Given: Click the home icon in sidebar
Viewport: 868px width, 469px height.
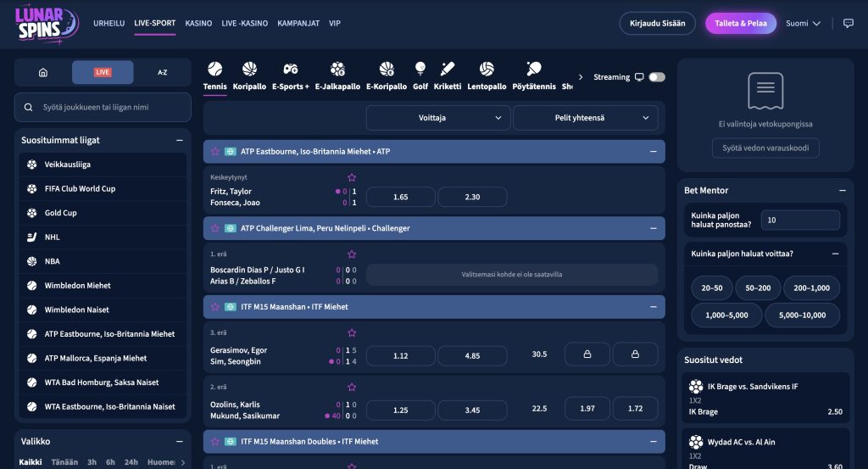Looking at the screenshot, I should [43, 73].
